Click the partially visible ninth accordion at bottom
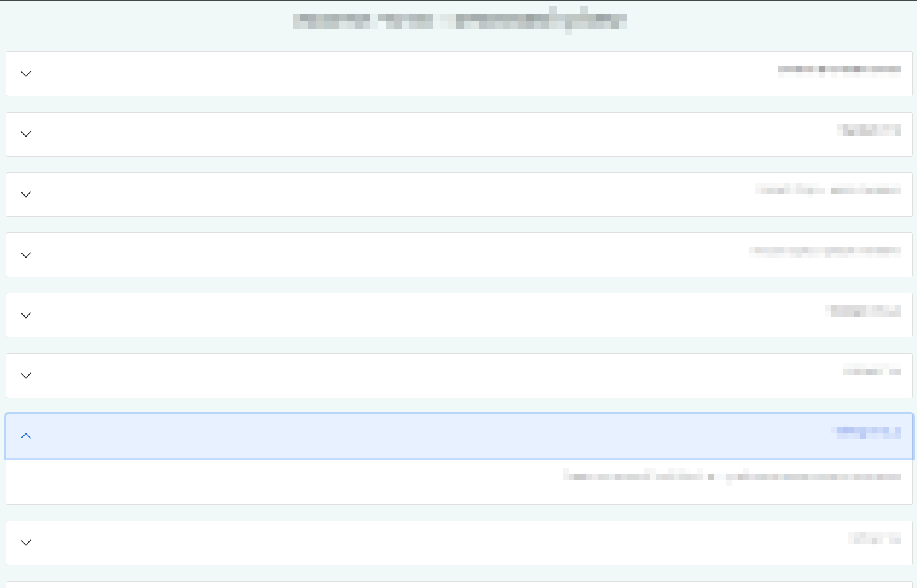Image resolution: width=917 pixels, height=588 pixels. [459, 585]
